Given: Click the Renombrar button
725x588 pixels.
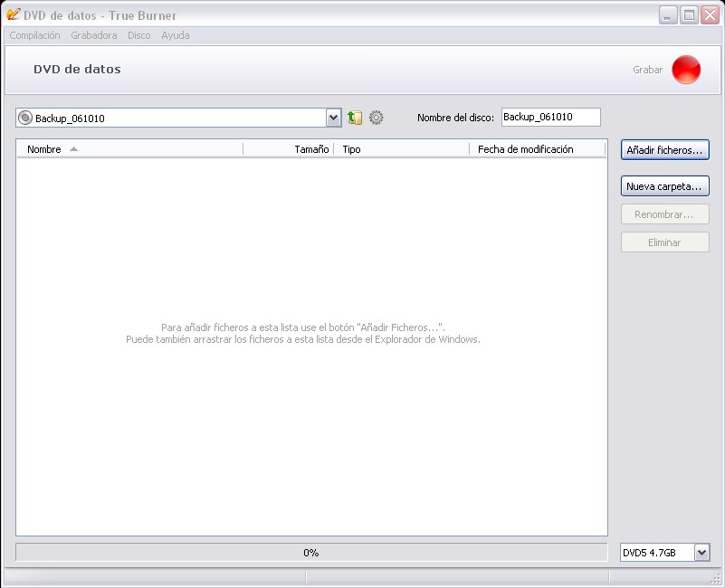Looking at the screenshot, I should 665,214.
